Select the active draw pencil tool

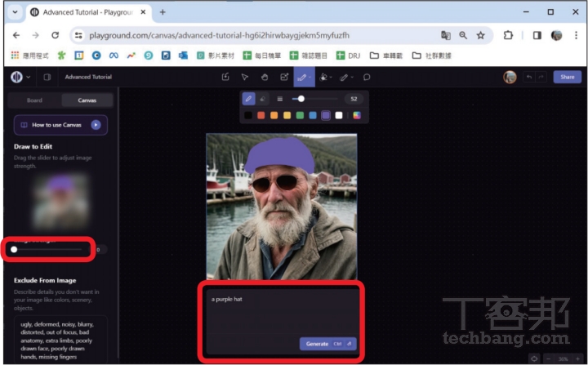(x=301, y=78)
